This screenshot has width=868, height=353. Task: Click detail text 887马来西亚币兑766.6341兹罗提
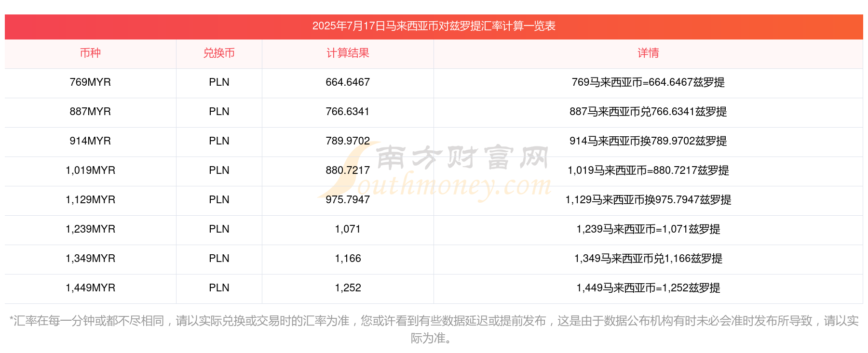(648, 112)
